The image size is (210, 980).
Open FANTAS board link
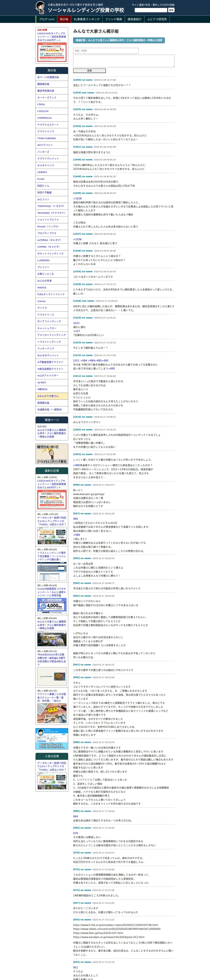tap(52, 288)
